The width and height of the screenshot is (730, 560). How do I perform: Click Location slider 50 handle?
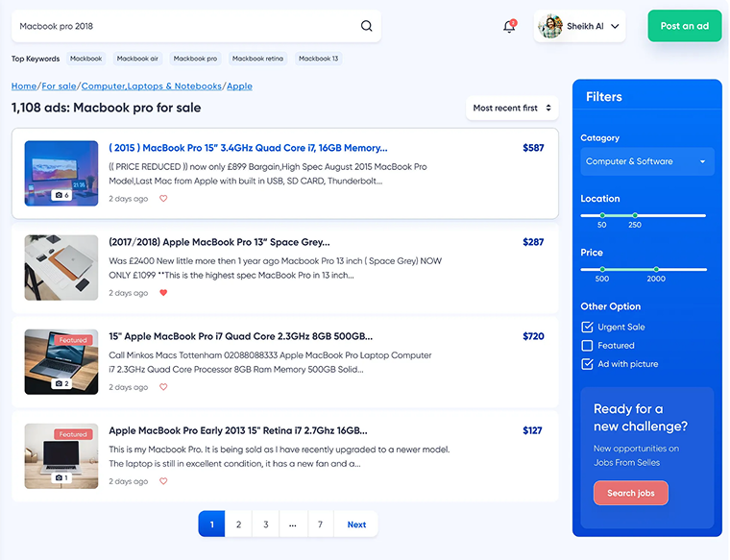coord(602,215)
